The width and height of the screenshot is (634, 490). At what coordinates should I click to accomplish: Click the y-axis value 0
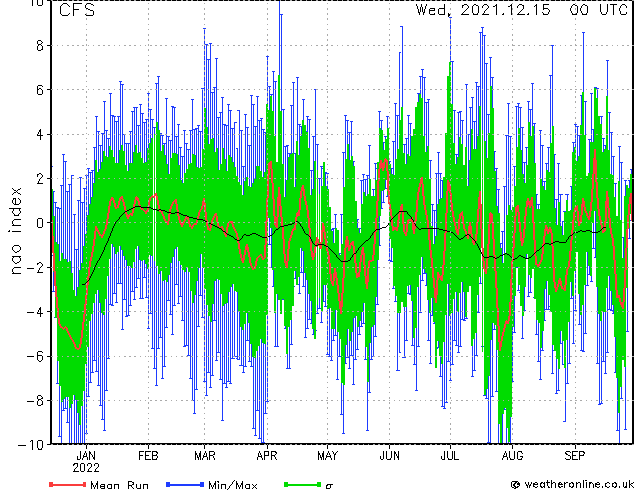point(40,223)
